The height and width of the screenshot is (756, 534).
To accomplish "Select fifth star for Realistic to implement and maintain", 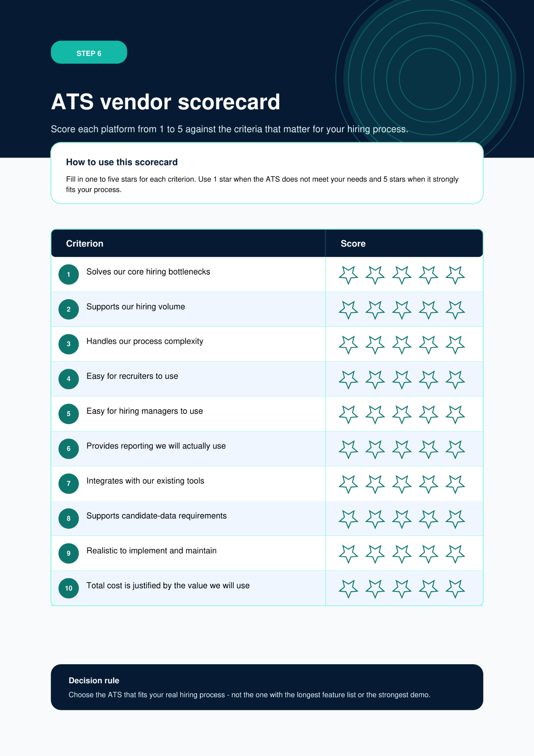I will (455, 554).
